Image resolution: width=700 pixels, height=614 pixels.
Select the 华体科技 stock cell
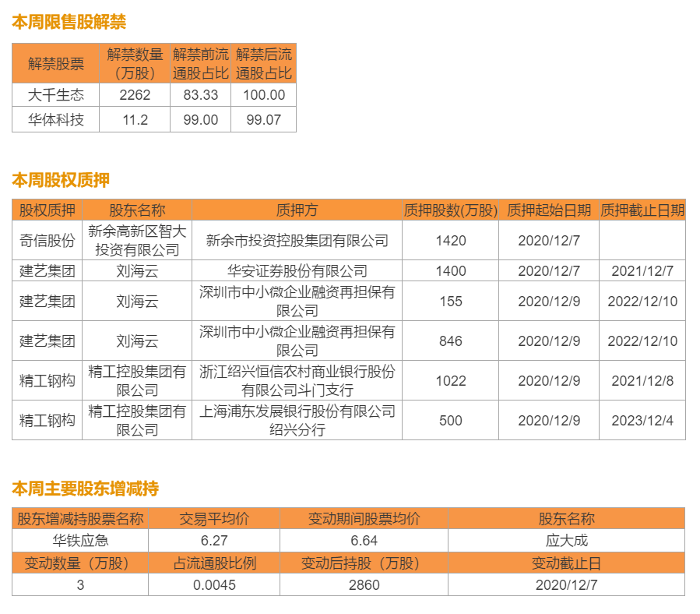(x=56, y=119)
